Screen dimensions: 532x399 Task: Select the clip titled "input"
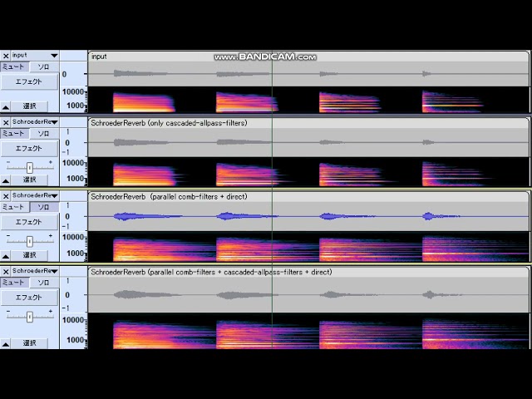pyautogui.click(x=99, y=57)
